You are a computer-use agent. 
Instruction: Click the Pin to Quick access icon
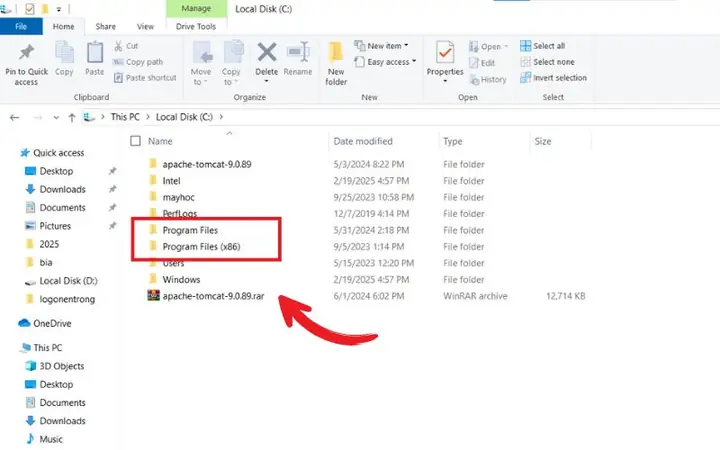(26, 53)
